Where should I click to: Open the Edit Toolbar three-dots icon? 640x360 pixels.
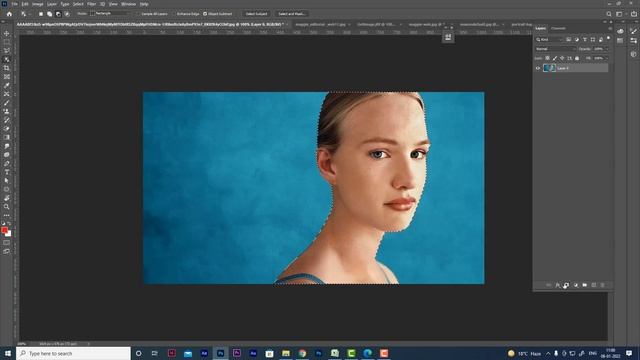coord(7,215)
